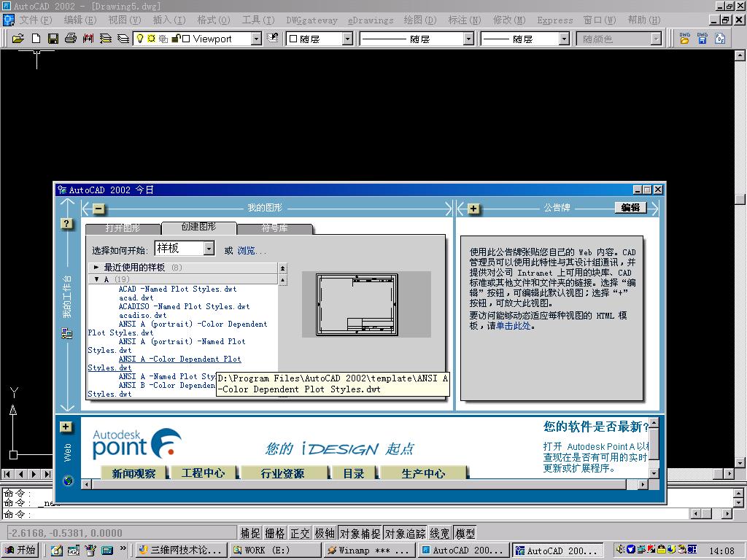Select the 创建图形 tab
747x560 pixels.
coord(198,227)
